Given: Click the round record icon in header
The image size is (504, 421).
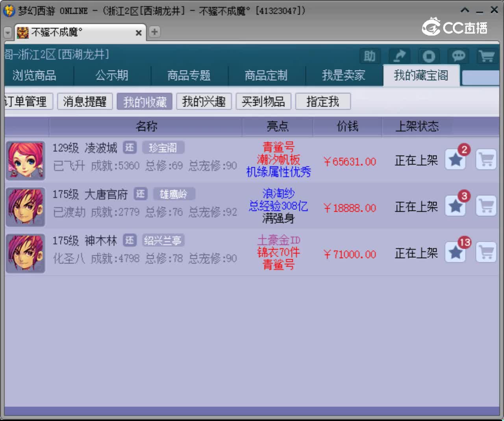Looking at the screenshot, I should [429, 56].
